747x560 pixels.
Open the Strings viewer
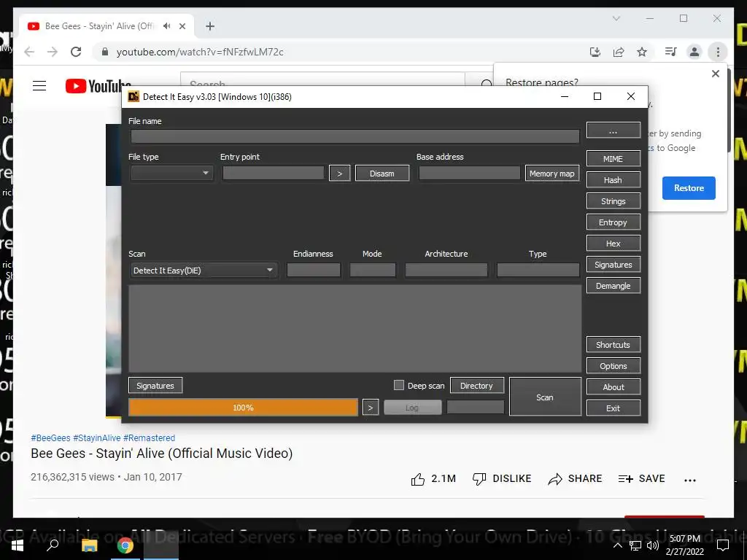point(613,201)
